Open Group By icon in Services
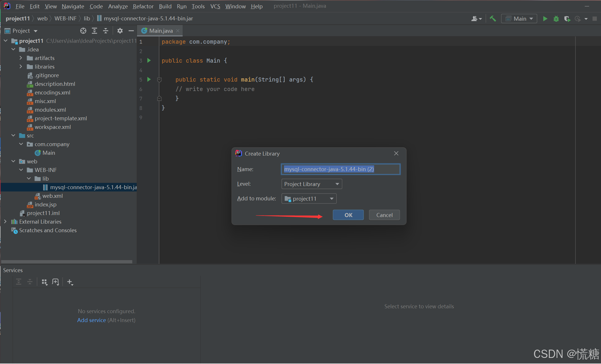Screen dimensions: 601x364 (x=44, y=282)
